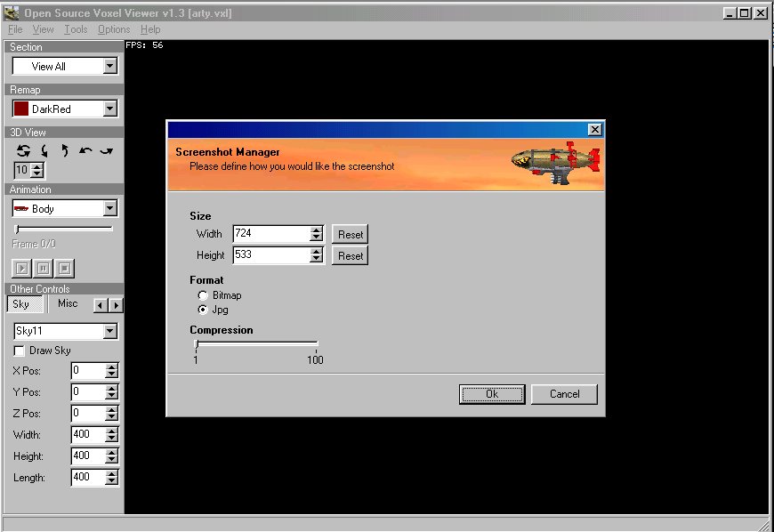Open the Sky11 dropdown list
This screenshot has height=532, width=774.
coord(110,331)
